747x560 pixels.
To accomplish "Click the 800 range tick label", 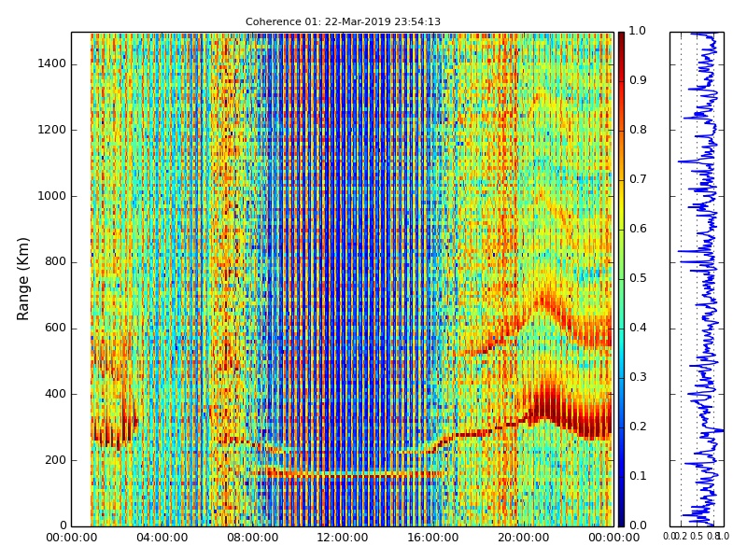I will [55, 262].
